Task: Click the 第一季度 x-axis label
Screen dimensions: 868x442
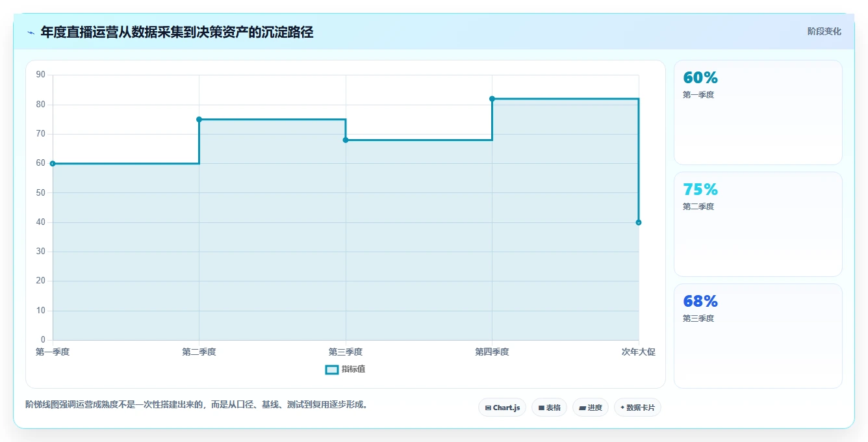Action: pos(53,352)
